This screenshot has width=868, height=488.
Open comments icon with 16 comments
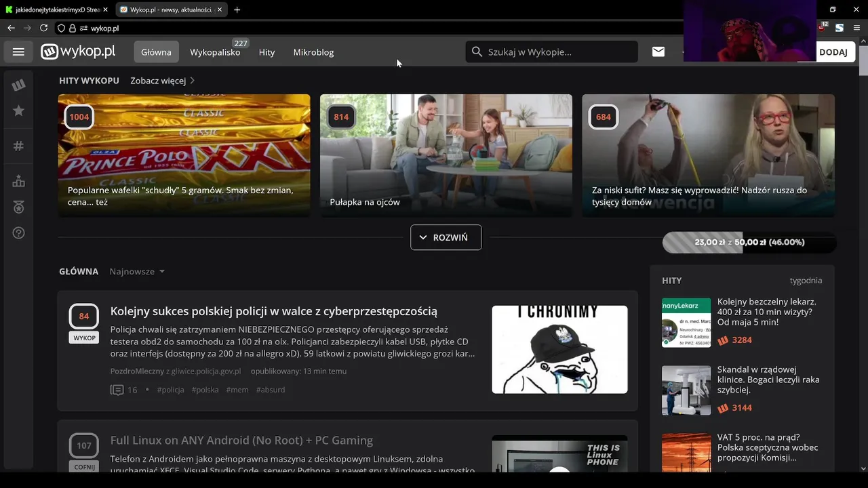[117, 390]
